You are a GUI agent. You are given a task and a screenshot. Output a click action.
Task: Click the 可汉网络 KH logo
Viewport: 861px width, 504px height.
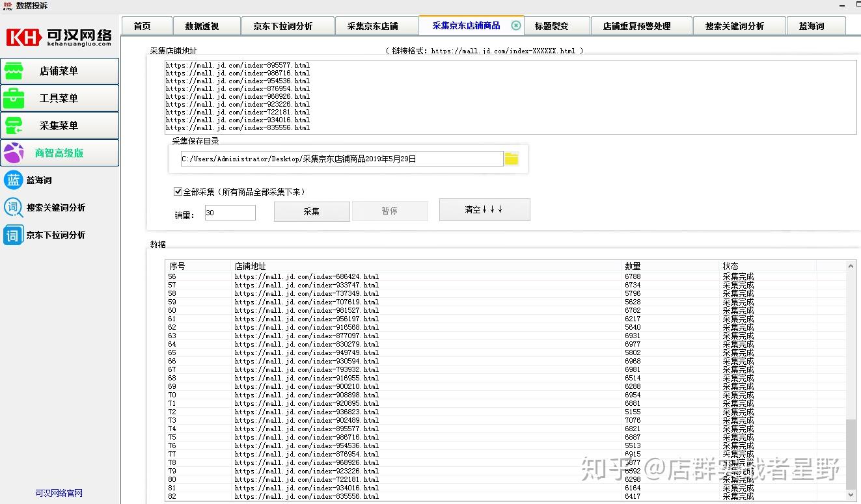click(59, 36)
